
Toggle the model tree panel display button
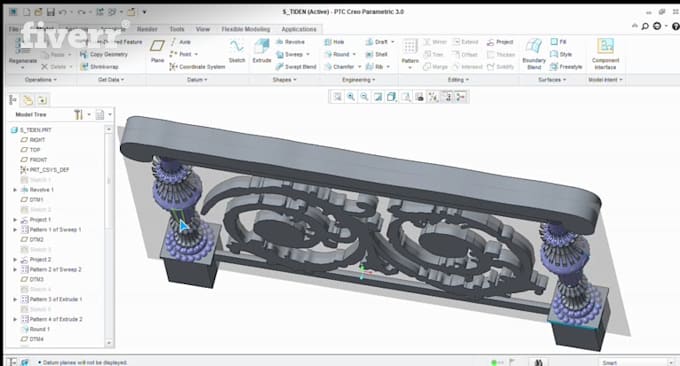(13, 100)
